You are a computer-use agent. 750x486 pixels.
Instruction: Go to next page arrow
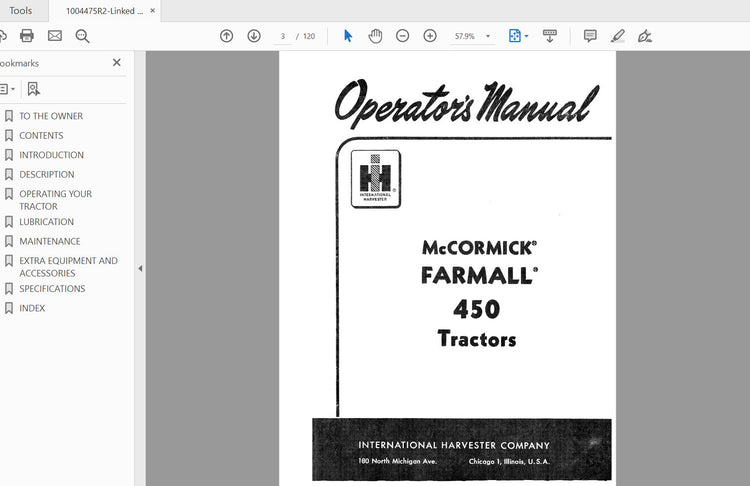[254, 36]
